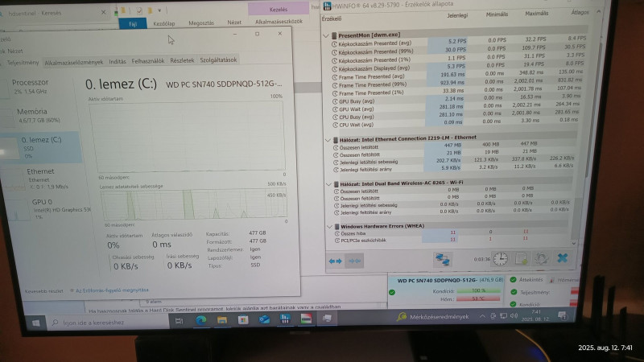Open the Mail app taskbar icon
The height and width of the screenshot is (362, 644).
(x=264, y=319)
